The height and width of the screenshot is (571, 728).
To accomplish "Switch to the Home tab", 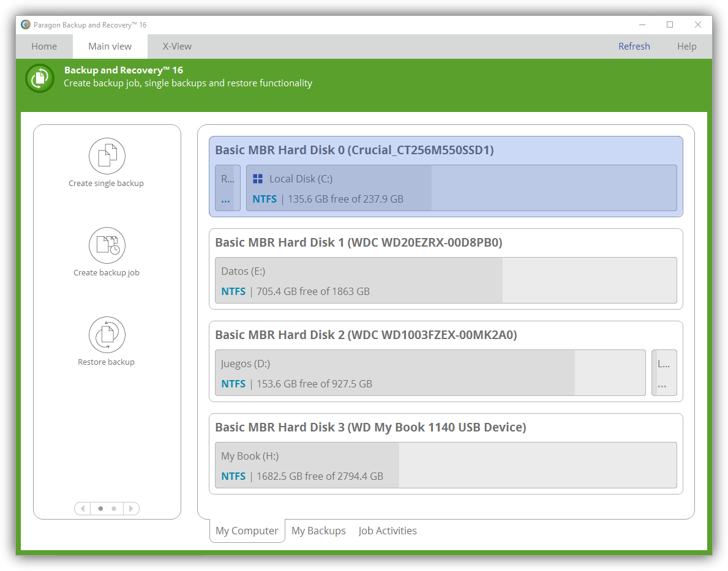I will [x=44, y=47].
